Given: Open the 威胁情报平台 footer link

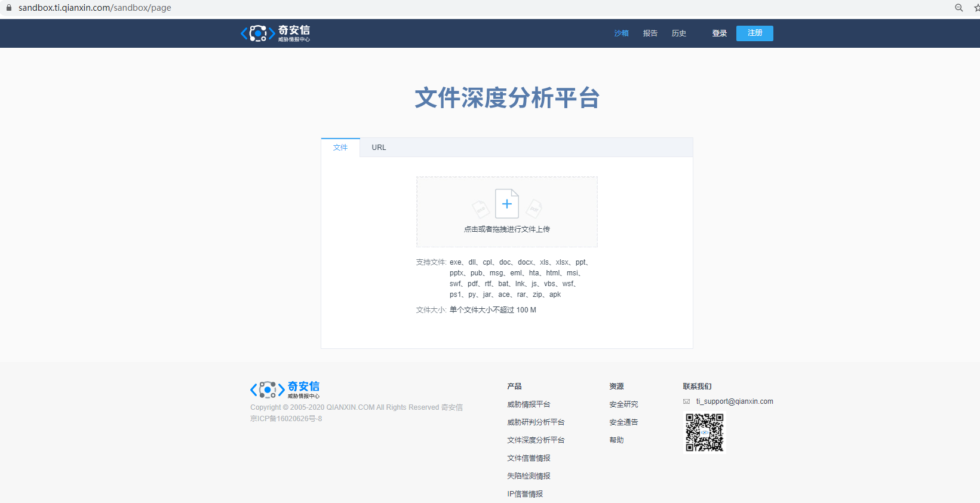Looking at the screenshot, I should click(529, 404).
